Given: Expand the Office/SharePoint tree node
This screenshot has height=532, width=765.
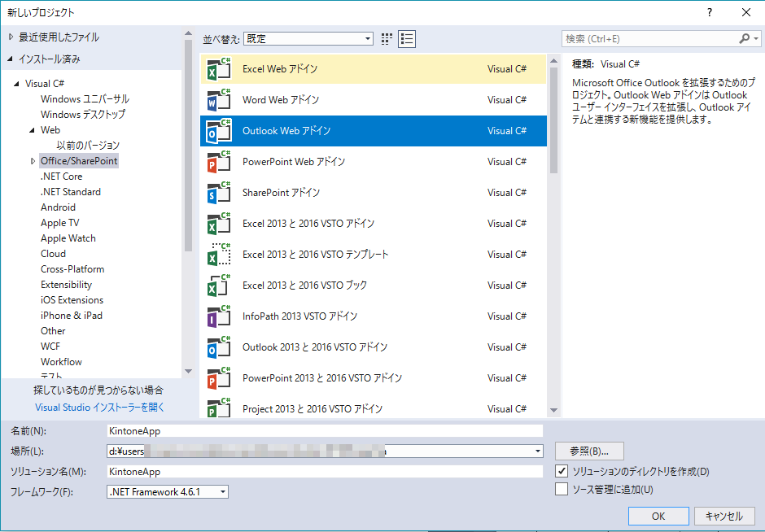Looking at the screenshot, I should [x=33, y=161].
